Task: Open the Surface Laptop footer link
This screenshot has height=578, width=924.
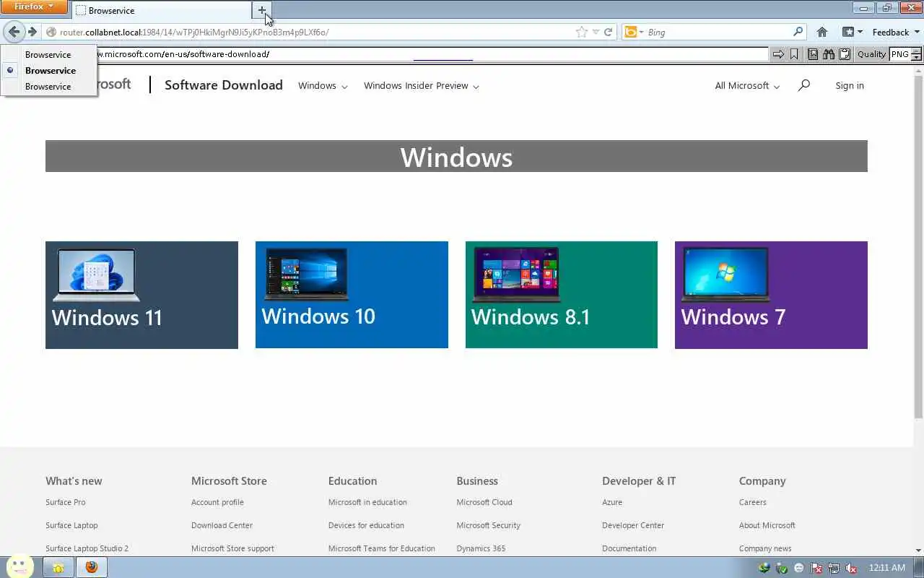Action: [x=71, y=525]
